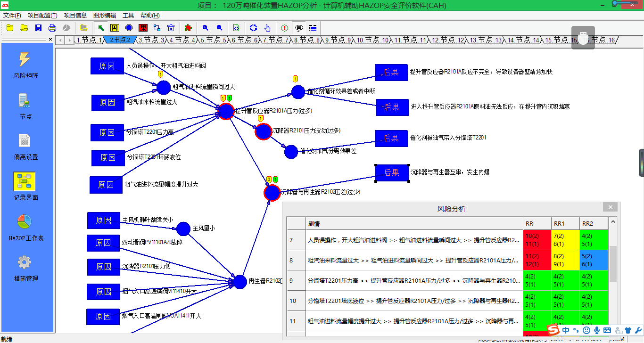Click the blue RR2 cell in row 8
This screenshot has width=644, height=343.
click(x=594, y=260)
